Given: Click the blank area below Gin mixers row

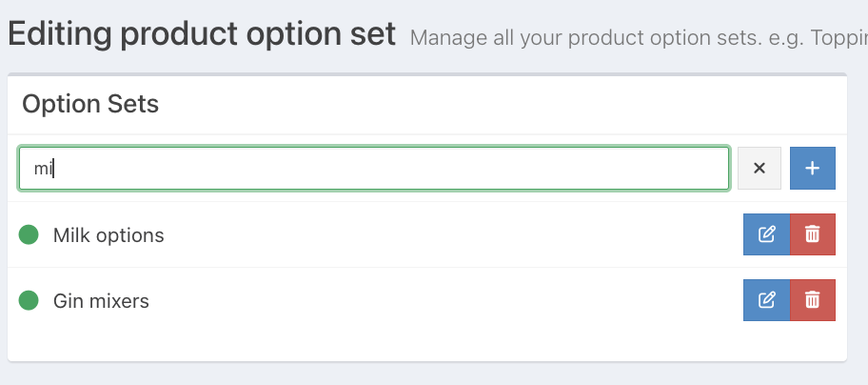Looking at the screenshot, I should pyautogui.click(x=428, y=345).
